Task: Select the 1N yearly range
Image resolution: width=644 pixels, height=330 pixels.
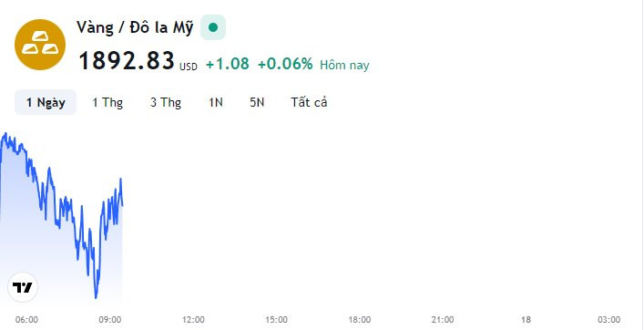Action: coord(216,102)
